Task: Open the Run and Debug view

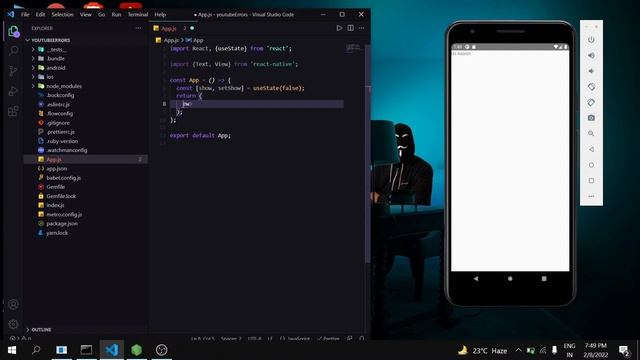Action: [13, 91]
